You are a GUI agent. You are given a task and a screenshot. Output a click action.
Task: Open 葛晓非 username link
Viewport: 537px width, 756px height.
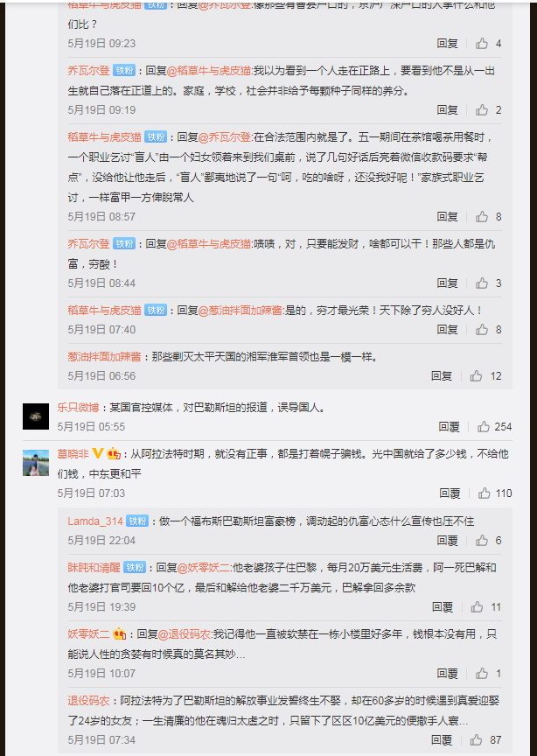[x=73, y=454]
